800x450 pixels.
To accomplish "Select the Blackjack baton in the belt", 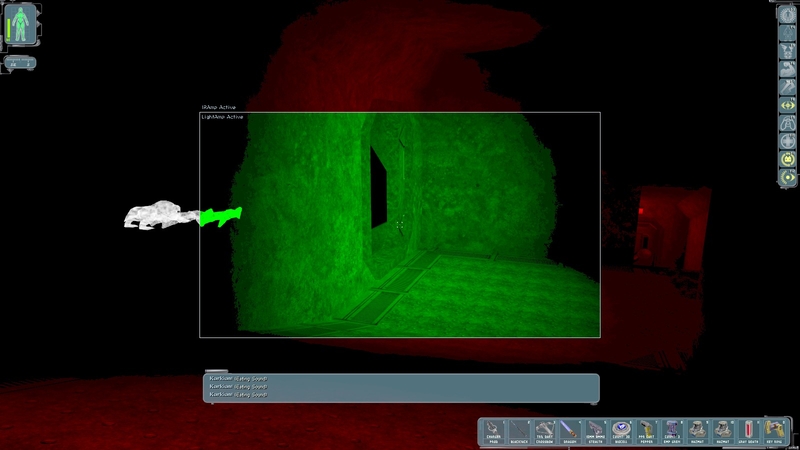I will point(518,432).
